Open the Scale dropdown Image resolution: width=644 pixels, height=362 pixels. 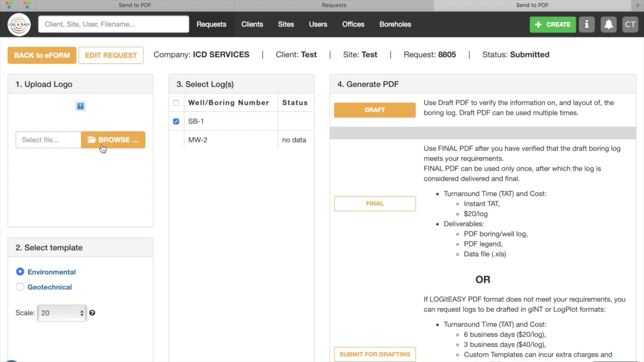point(62,313)
